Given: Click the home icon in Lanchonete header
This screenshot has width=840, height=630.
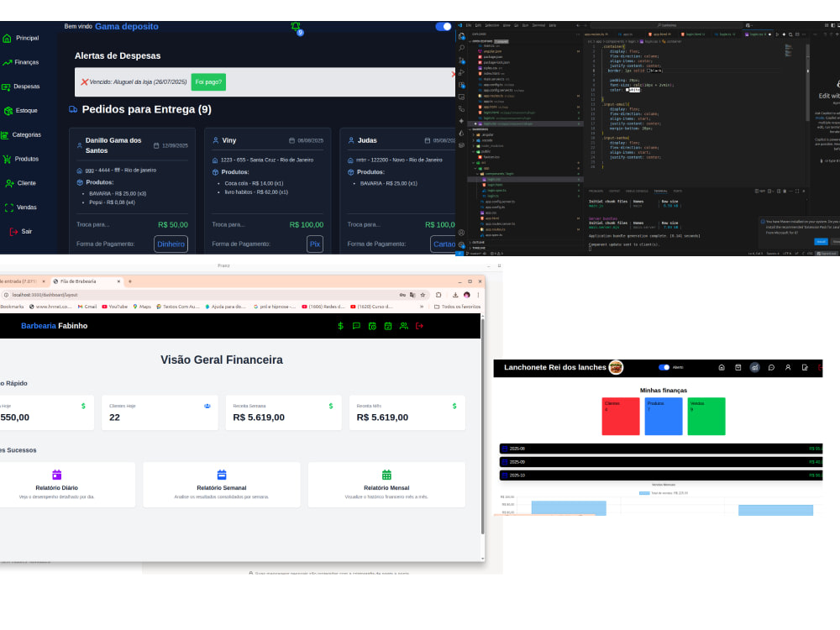Looking at the screenshot, I should [x=722, y=368].
